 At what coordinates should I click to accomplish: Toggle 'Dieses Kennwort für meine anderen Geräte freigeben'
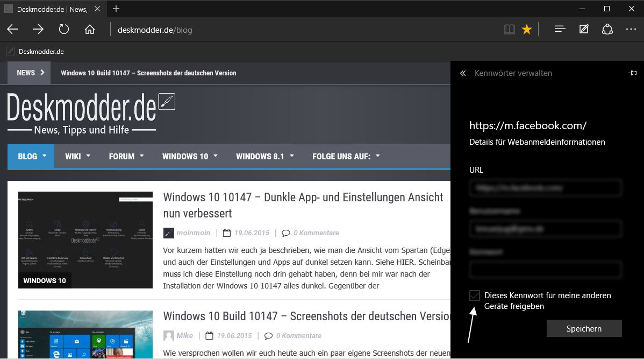[x=474, y=295]
